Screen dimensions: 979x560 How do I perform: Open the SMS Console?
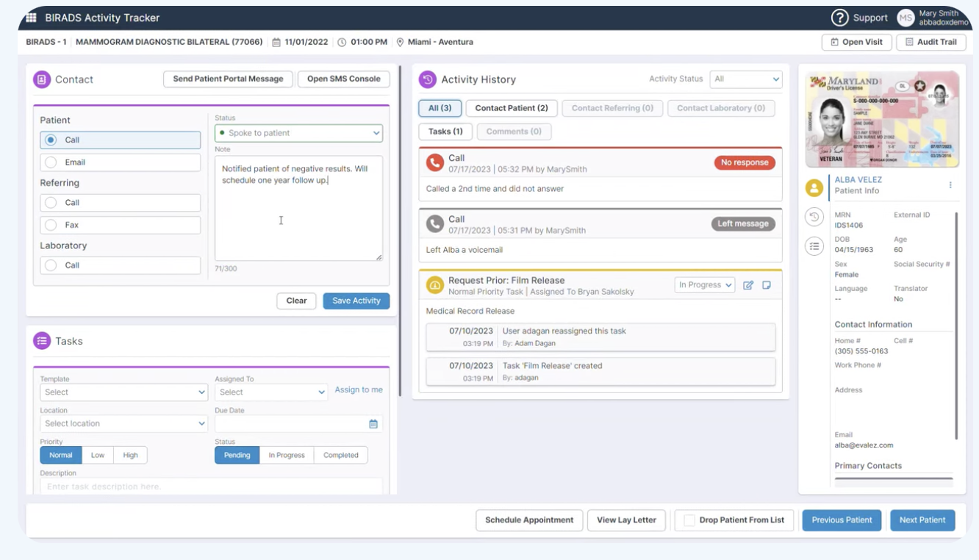344,79
